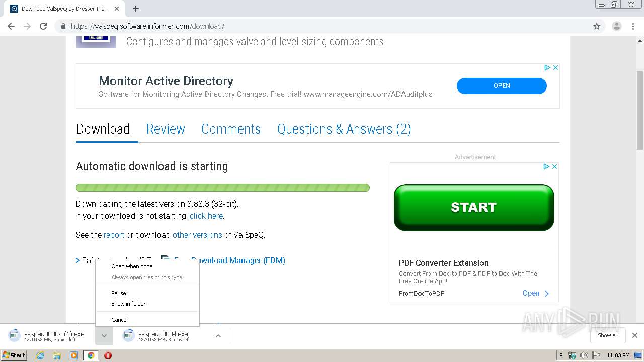Click the blue OPEN ad button
Image resolution: width=644 pixels, height=362 pixels.
click(x=502, y=85)
